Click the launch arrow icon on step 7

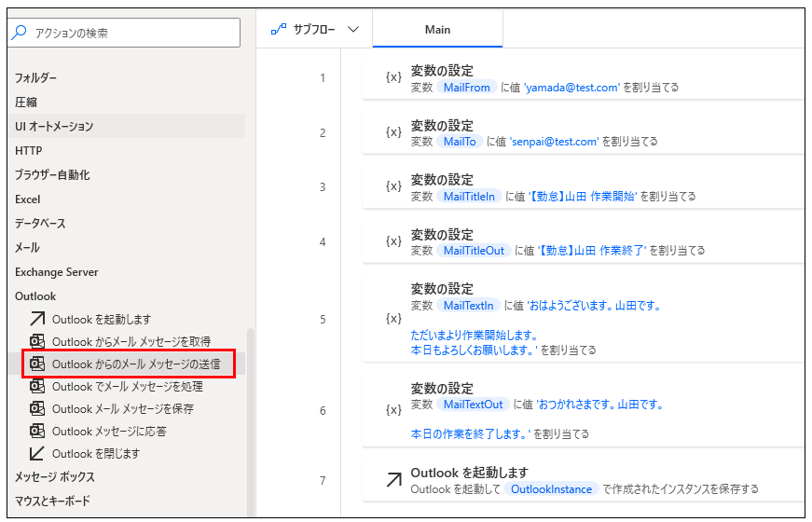click(394, 480)
